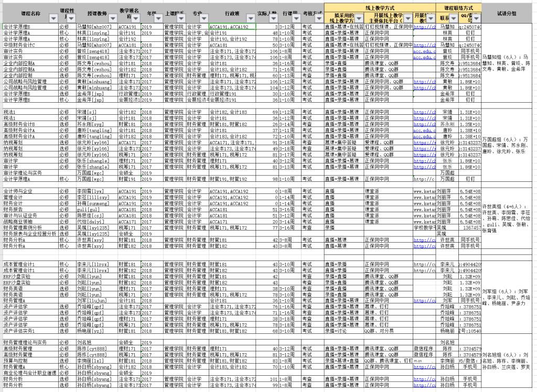Expand the 考核方式 filter dropdown
The height and width of the screenshot is (392, 537).
pyautogui.click(x=318, y=18)
